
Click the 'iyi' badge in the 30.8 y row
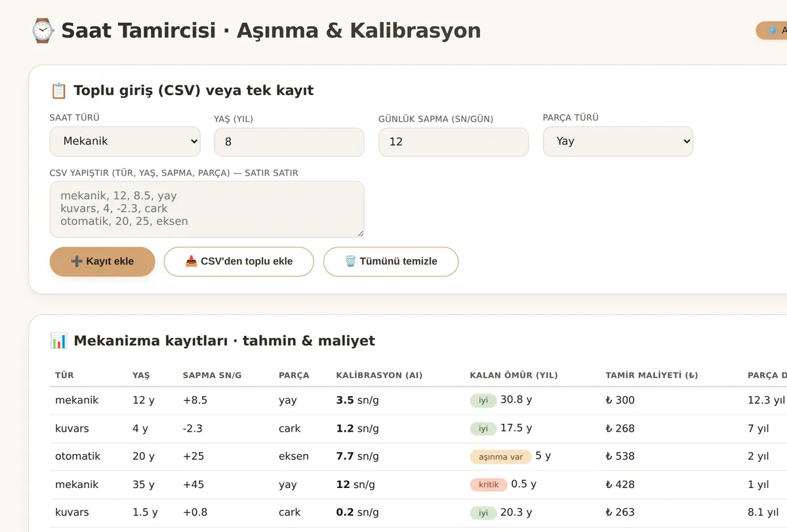coord(483,400)
